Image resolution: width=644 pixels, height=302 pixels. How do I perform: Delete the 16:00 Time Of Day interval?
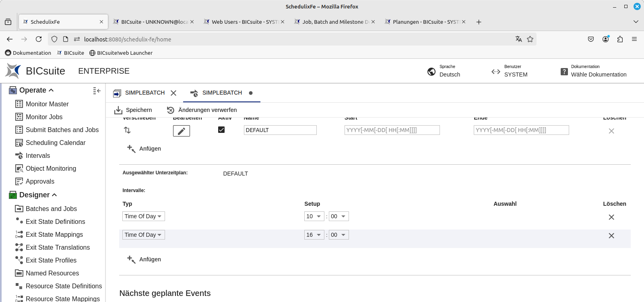[611, 236]
